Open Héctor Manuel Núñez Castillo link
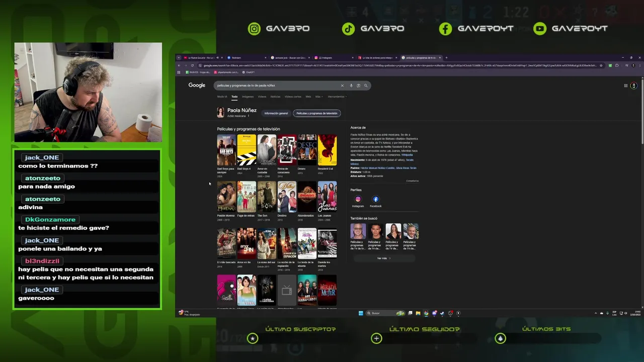The width and height of the screenshot is (644, 362). 378,168
